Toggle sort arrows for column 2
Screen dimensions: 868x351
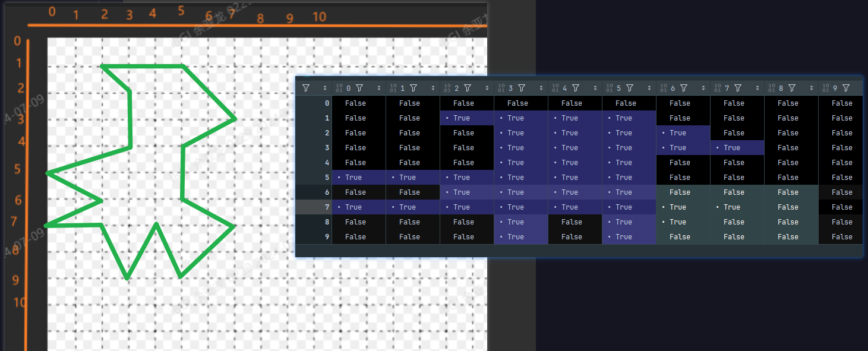click(487, 88)
